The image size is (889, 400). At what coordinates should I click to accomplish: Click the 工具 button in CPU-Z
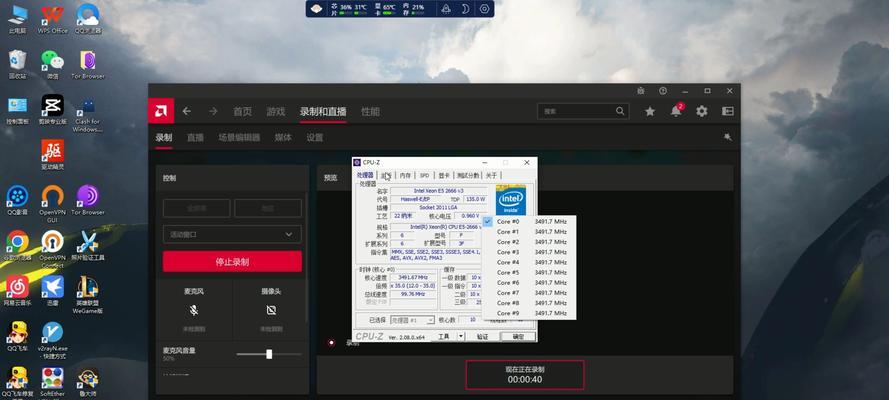[443, 337]
